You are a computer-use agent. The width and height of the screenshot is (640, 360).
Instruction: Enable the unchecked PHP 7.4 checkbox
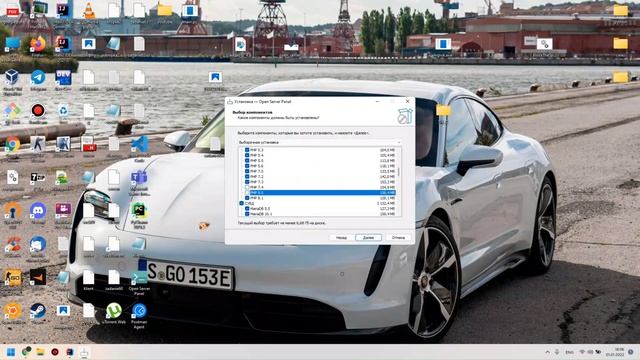[x=247, y=187]
